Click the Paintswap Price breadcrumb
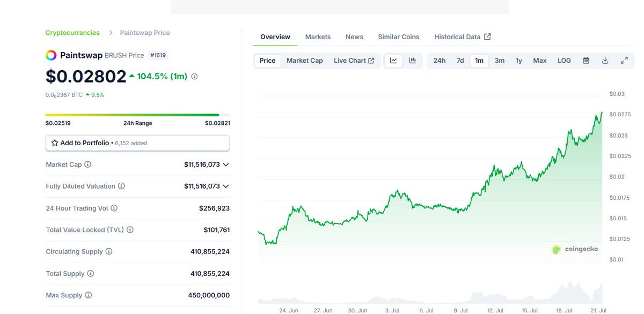 (x=145, y=33)
